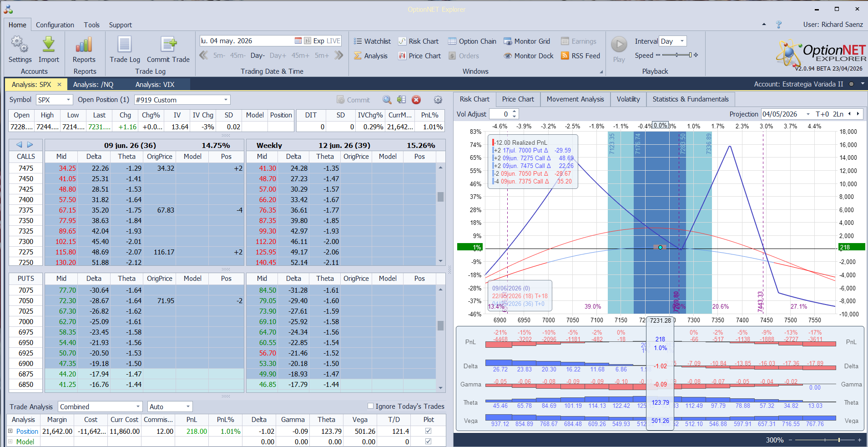Click the Day- step button
868x447 pixels.
257,56
